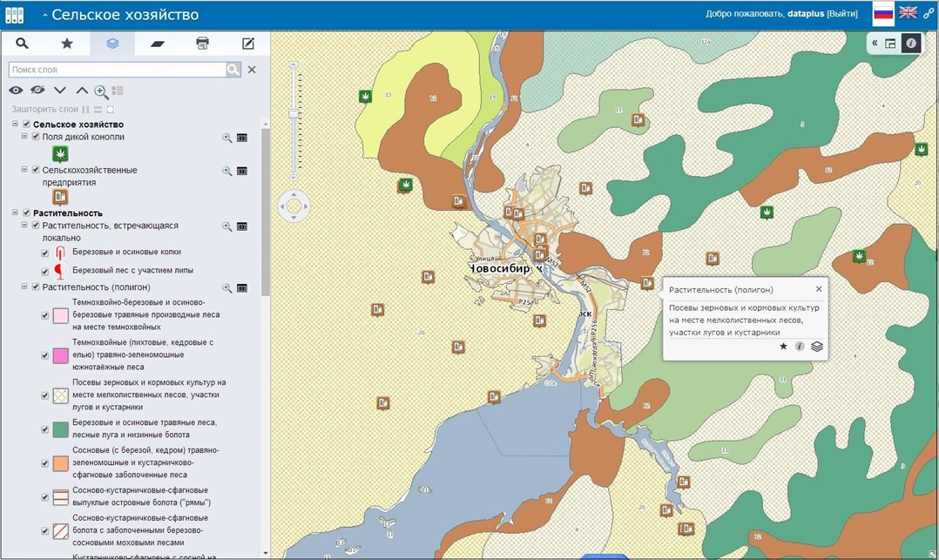Open the edit pencil tab
Viewport: 939px width, 560px height.
[247, 44]
